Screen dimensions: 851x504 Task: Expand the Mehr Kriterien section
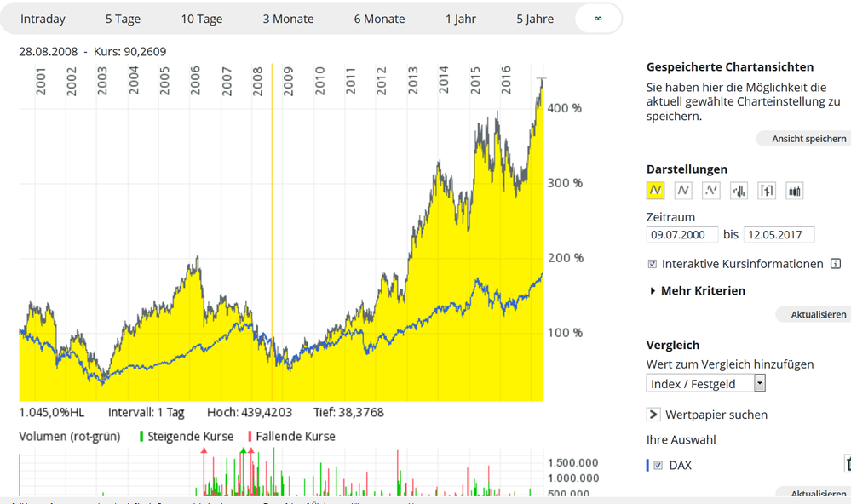click(x=696, y=291)
